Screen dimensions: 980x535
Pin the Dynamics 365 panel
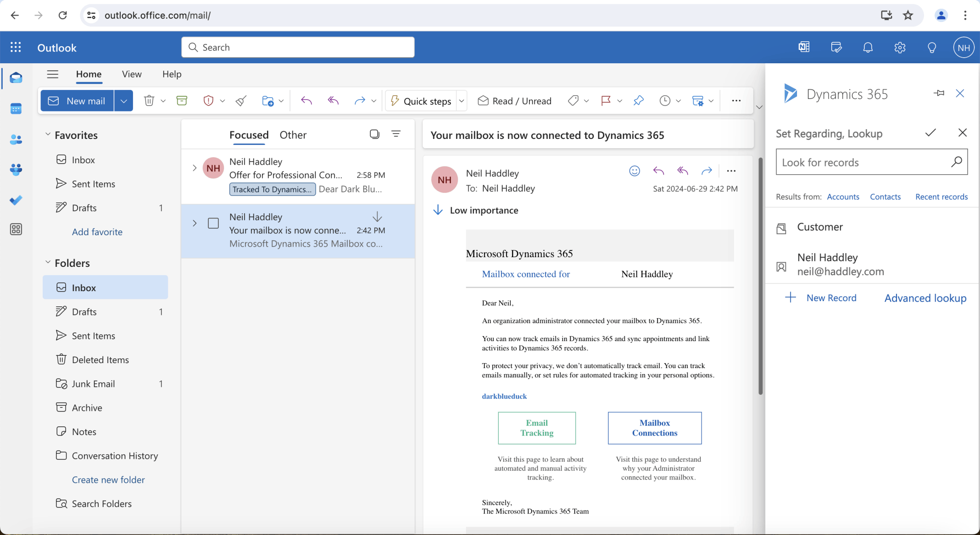(939, 93)
